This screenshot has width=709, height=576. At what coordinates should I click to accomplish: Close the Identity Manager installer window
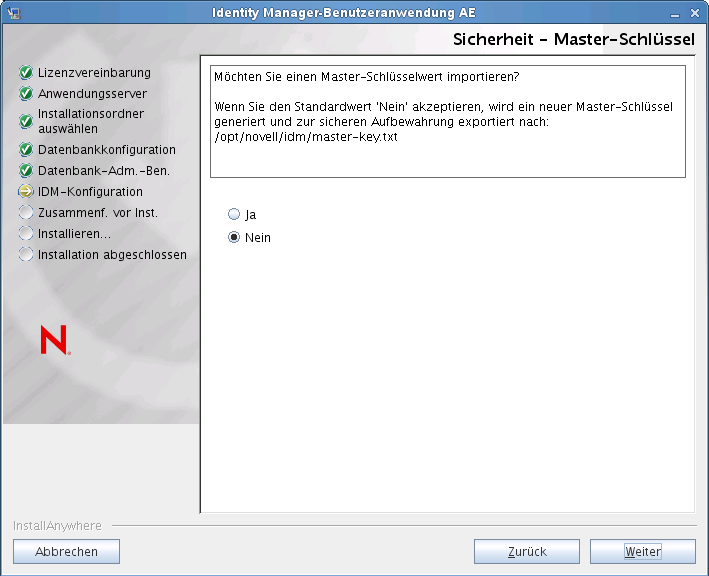(695, 14)
